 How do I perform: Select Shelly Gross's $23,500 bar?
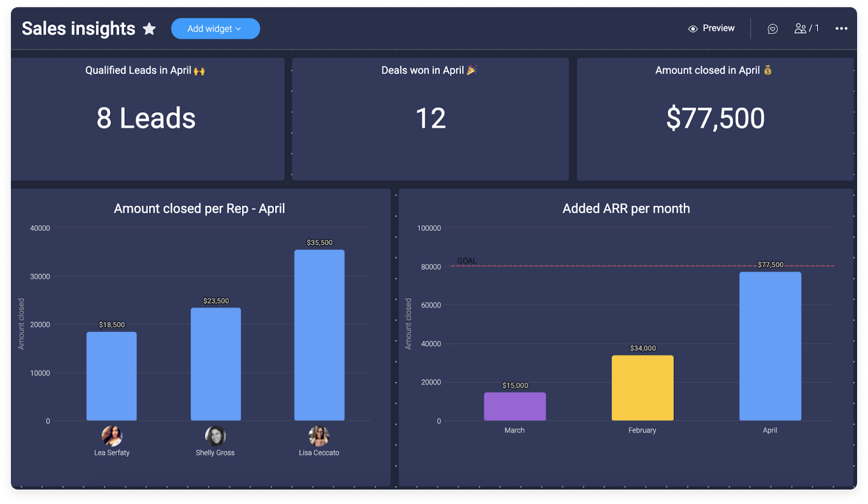pyautogui.click(x=215, y=363)
